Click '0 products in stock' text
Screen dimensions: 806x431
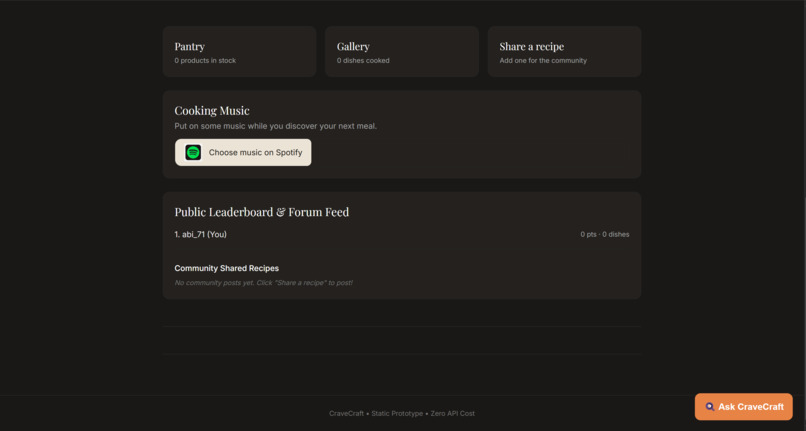(x=205, y=60)
